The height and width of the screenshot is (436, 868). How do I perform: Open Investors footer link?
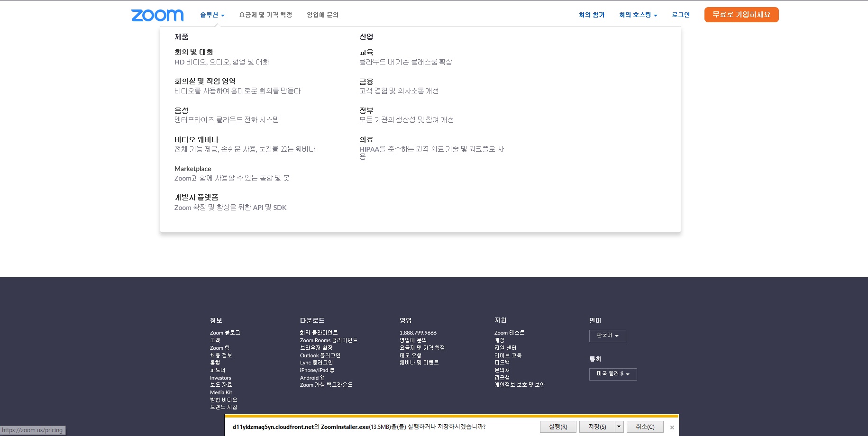tap(220, 378)
